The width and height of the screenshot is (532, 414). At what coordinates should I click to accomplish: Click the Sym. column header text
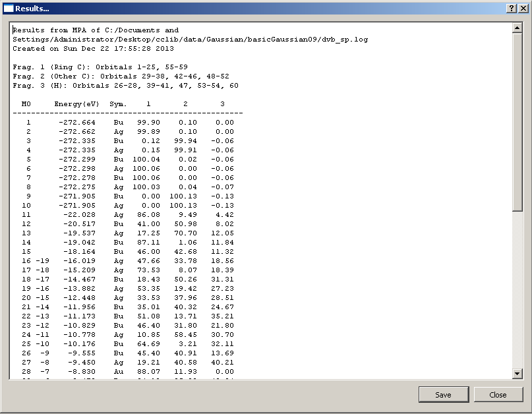click(x=119, y=104)
